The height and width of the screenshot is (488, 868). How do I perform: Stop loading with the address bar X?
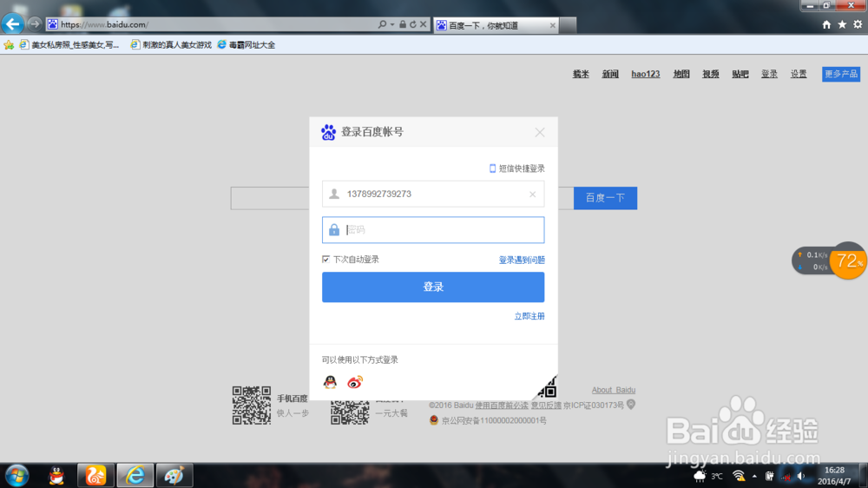(x=423, y=24)
